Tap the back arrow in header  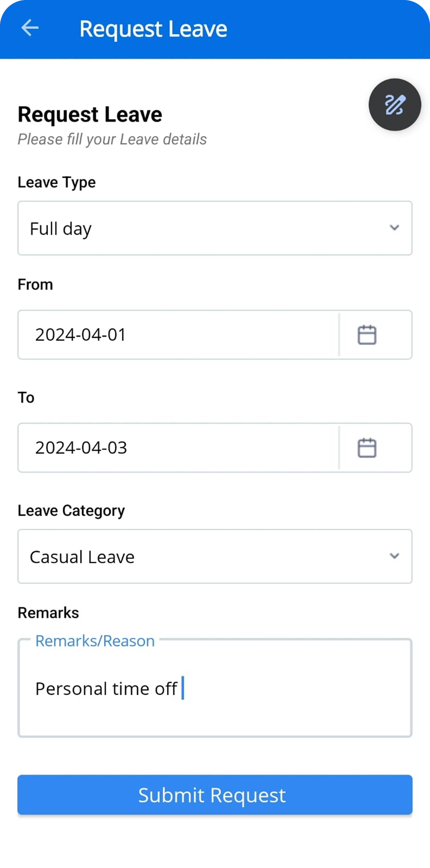coord(30,28)
